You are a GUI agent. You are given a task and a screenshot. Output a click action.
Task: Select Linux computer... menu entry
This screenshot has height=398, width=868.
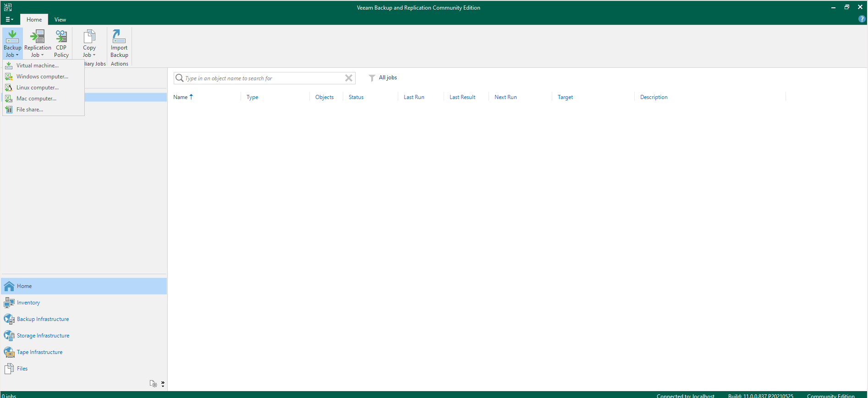[38, 88]
